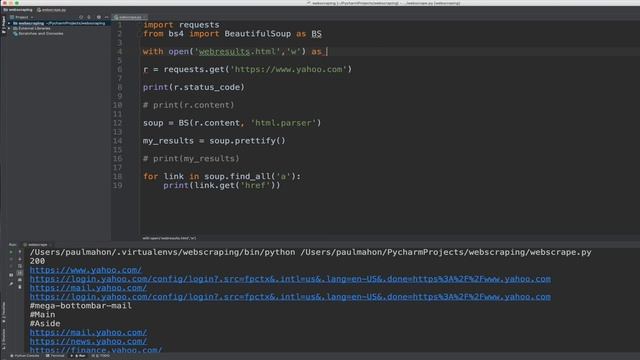This screenshot has width=640, height=360.
Task: Select Scratches and Consoles in project tree
Action: tap(38, 33)
